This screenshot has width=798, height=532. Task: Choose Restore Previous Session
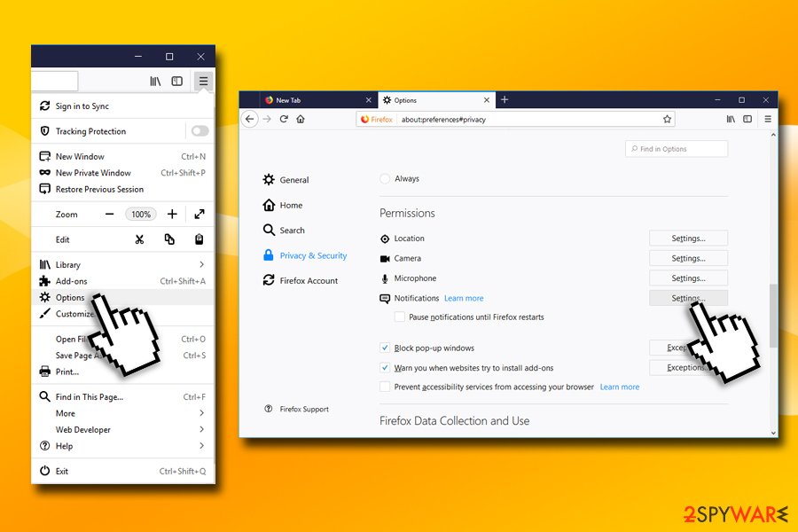click(122, 189)
